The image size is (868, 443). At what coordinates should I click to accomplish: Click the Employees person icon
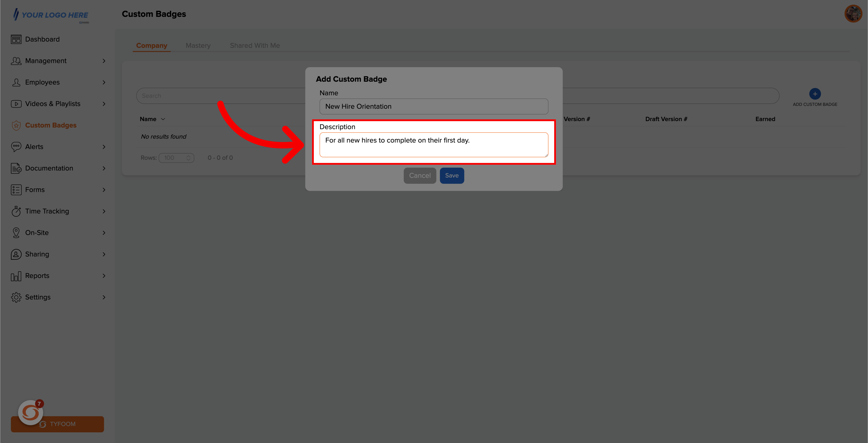(x=16, y=82)
